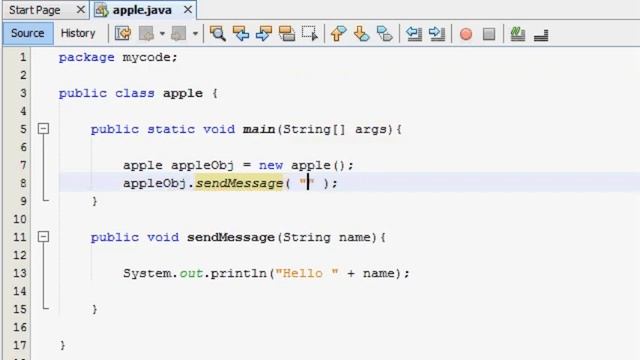The image size is (640, 360).
Task: Click line number 13 in the gutter
Action: pos(20,273)
